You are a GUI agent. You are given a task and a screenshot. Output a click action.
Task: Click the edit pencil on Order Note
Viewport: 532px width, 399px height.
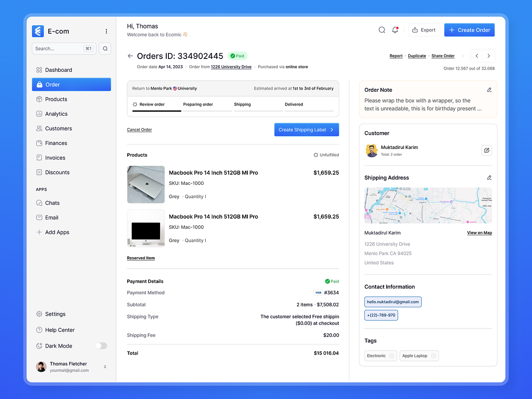(489, 90)
